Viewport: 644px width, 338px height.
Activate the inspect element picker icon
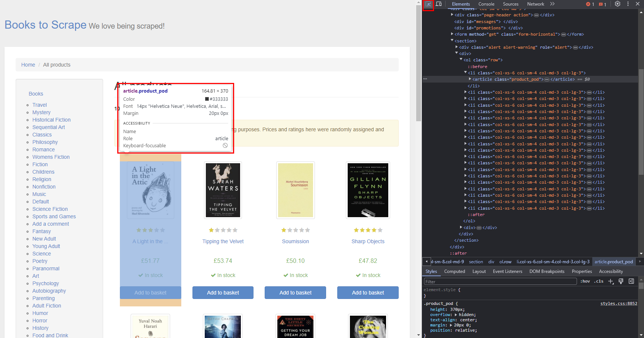428,4
